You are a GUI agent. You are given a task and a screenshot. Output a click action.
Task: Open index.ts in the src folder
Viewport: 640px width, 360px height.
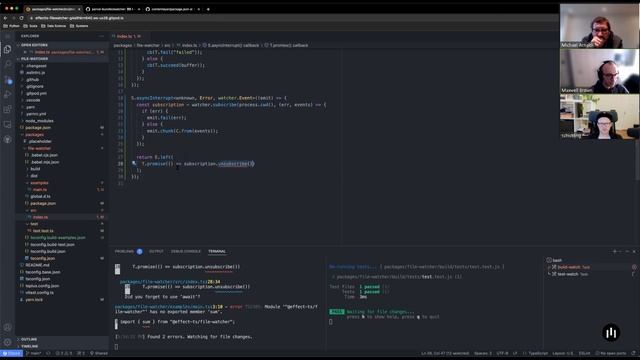[40, 217]
